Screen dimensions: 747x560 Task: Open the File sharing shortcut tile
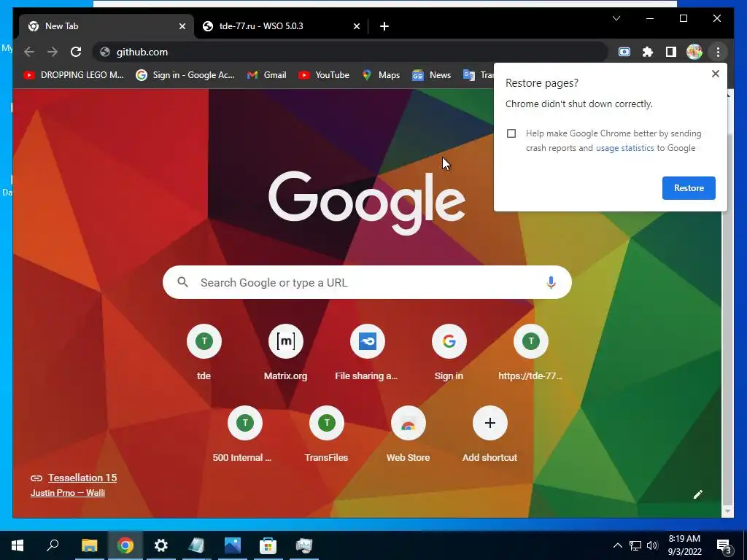(367, 351)
